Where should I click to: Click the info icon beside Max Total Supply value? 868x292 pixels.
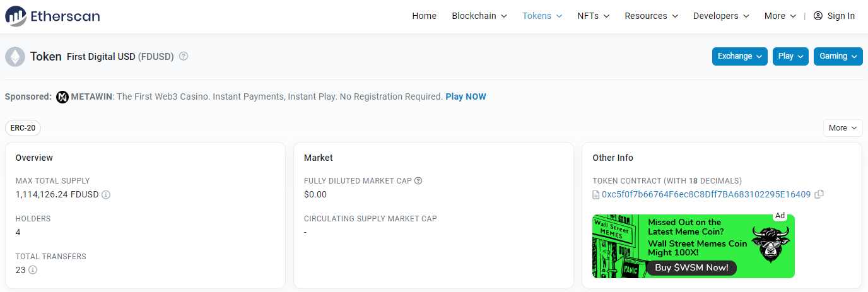(x=106, y=195)
